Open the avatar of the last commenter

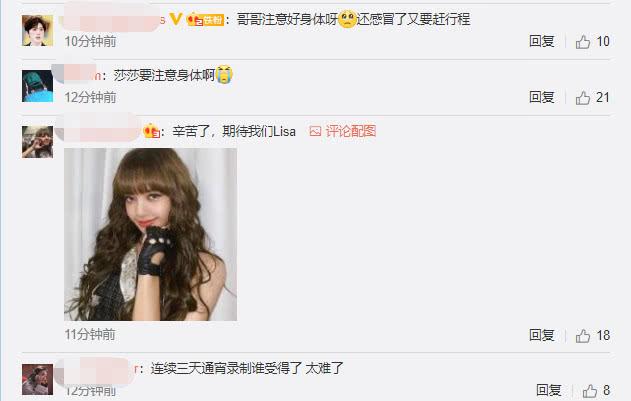coord(37,379)
